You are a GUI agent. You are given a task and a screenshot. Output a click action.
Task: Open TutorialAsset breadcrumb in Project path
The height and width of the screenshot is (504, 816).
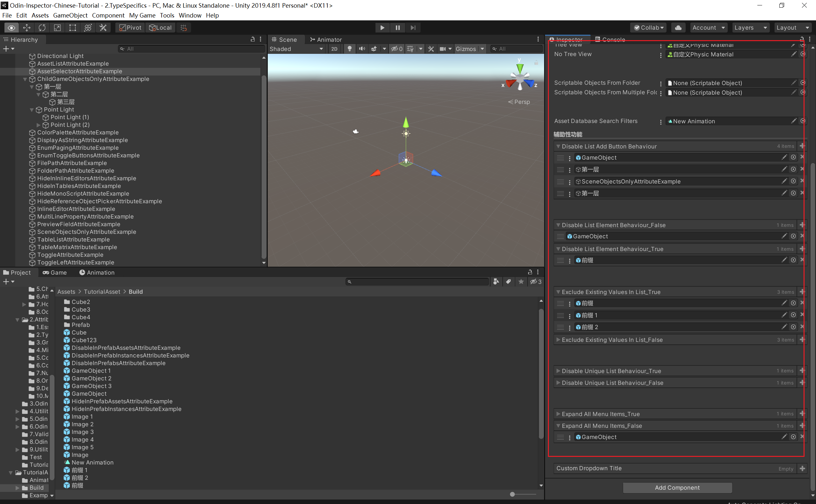102,292
